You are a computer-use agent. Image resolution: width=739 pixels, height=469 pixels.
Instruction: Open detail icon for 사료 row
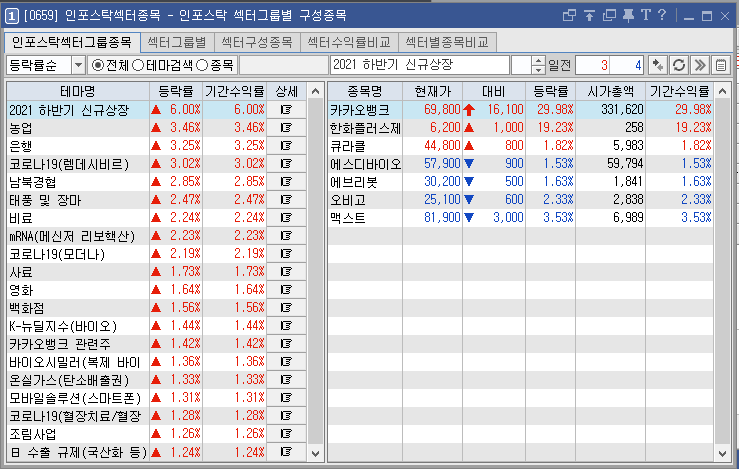pos(286,272)
